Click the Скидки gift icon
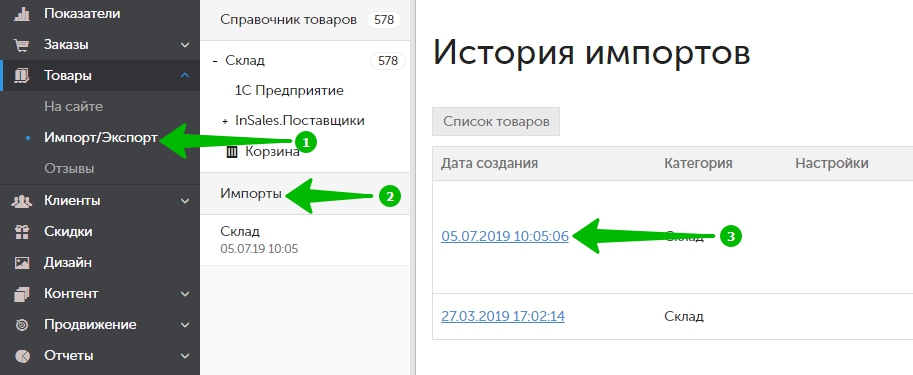Viewport: 913px width, 375px height. 22,232
